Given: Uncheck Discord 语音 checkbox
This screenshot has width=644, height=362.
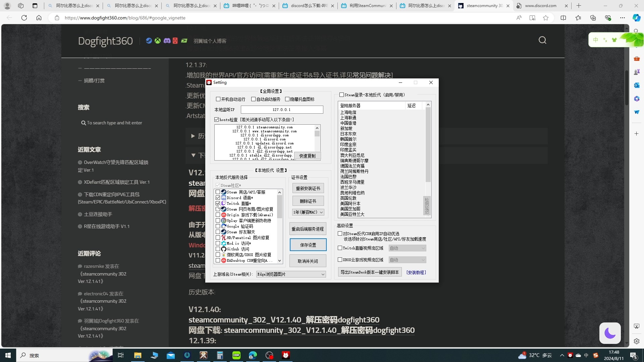Looking at the screenshot, I should pyautogui.click(x=218, y=198).
